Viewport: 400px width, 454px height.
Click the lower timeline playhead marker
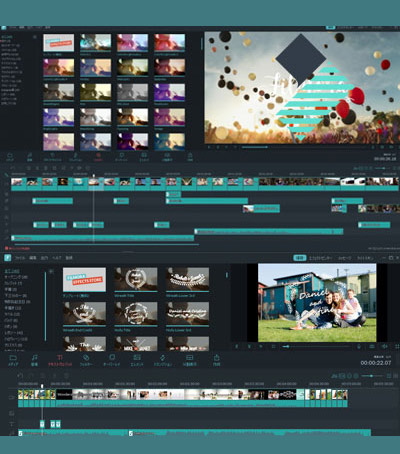42,386
